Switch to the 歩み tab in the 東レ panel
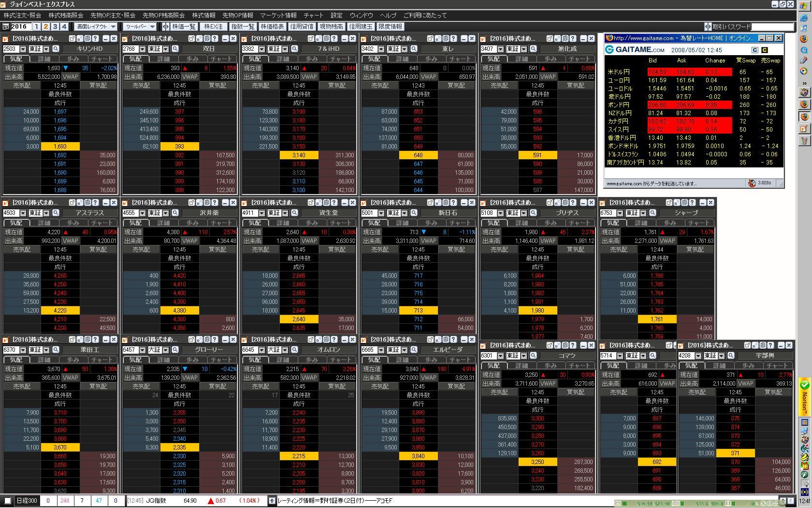 point(431,59)
